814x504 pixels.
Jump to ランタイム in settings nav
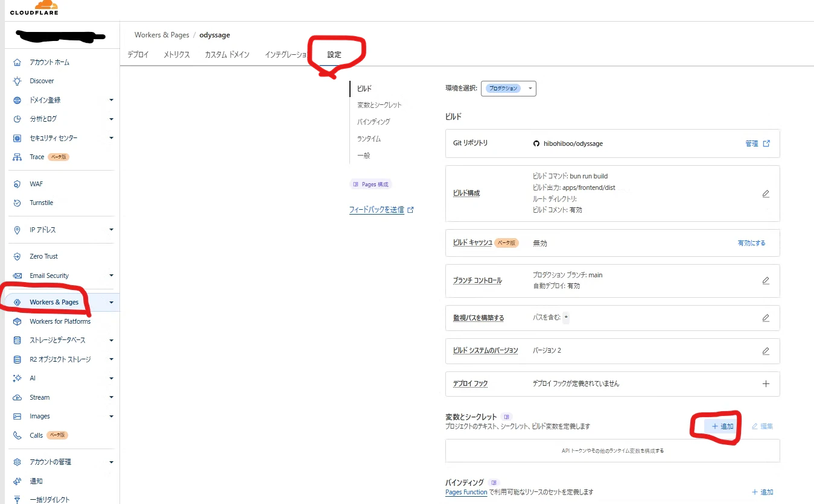point(369,139)
